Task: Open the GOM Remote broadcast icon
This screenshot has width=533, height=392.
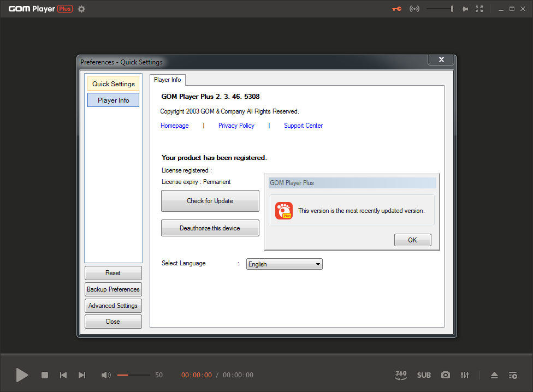Action: coord(414,9)
